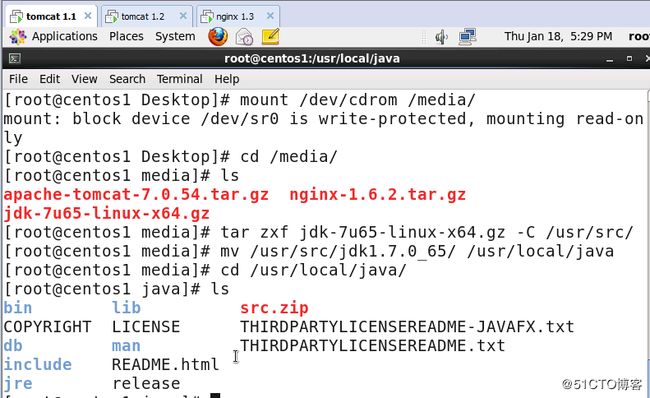This screenshot has height=398, width=650.
Task: Open the terminal Search menu
Action: coord(127,79)
